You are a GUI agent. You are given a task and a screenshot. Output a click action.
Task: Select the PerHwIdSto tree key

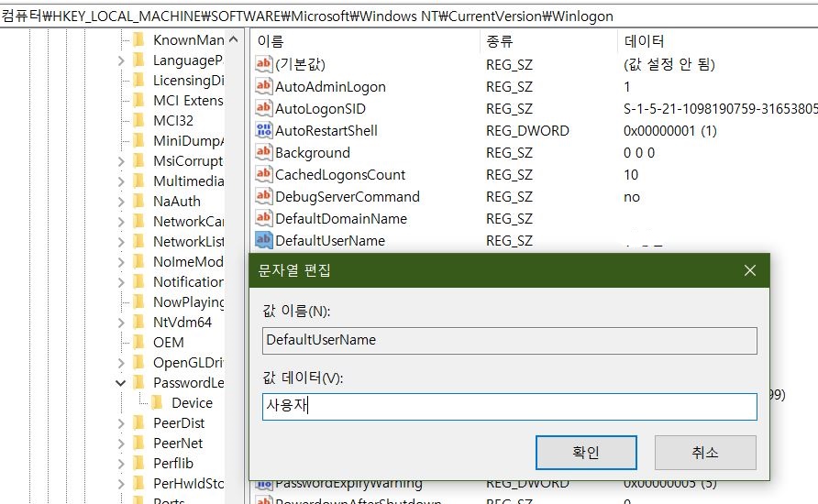pos(188,483)
